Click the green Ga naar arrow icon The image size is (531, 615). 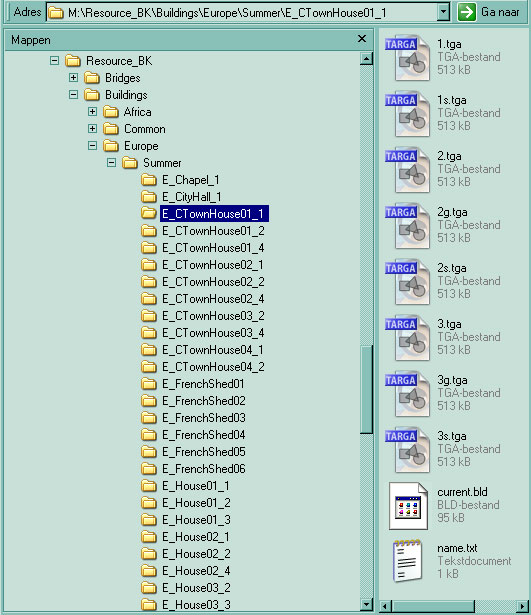coord(467,12)
